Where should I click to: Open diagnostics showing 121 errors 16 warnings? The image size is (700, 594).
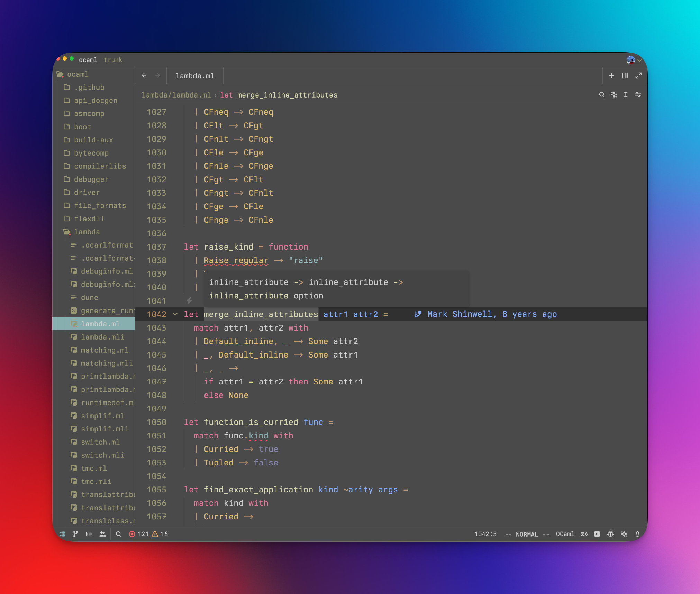pos(148,534)
